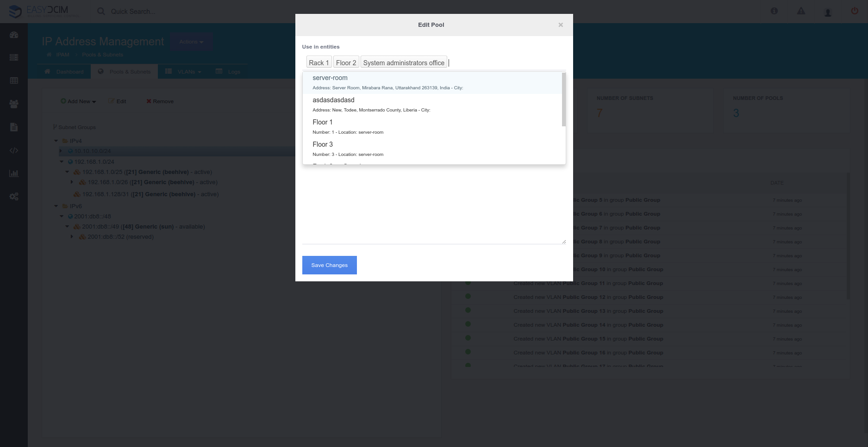Click the Number of Pools value 3
Viewport: 868px width, 447px height.
[x=736, y=113]
